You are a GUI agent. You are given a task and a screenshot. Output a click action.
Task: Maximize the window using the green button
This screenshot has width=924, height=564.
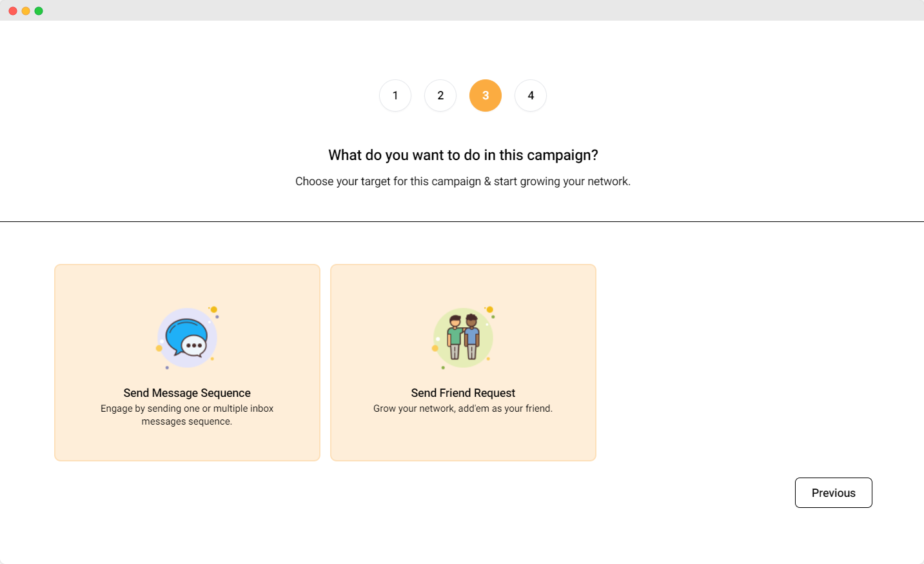click(39, 11)
